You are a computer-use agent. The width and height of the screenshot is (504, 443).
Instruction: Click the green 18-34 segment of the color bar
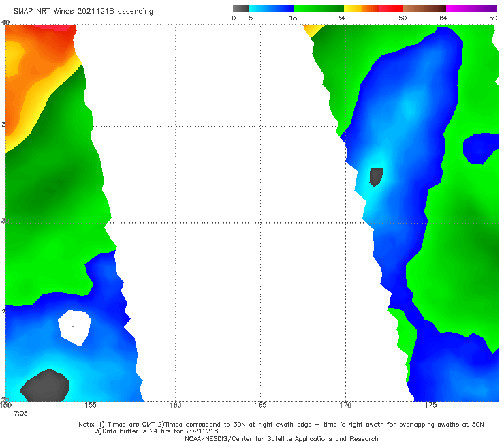319,8
